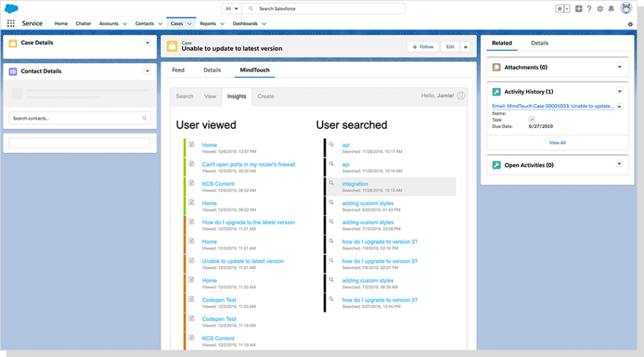Open the Favorites star icon
The height and width of the screenshot is (357, 644).
pyautogui.click(x=559, y=9)
